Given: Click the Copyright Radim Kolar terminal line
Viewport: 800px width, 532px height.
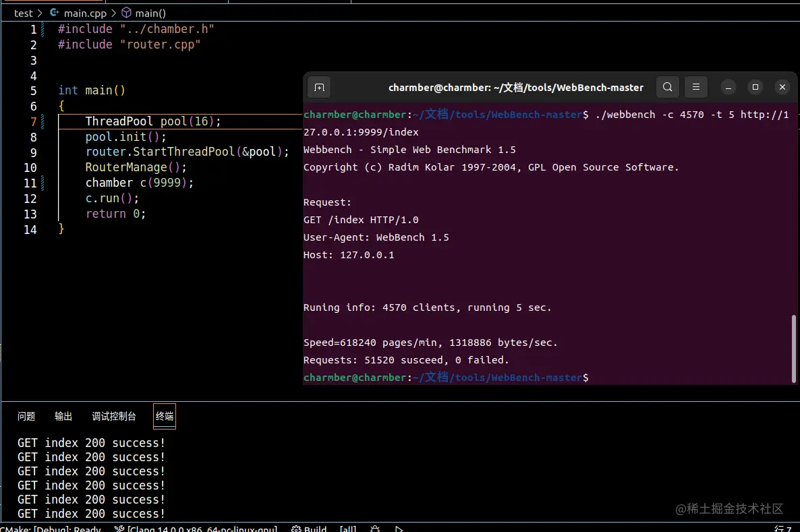Looking at the screenshot, I should (491, 167).
